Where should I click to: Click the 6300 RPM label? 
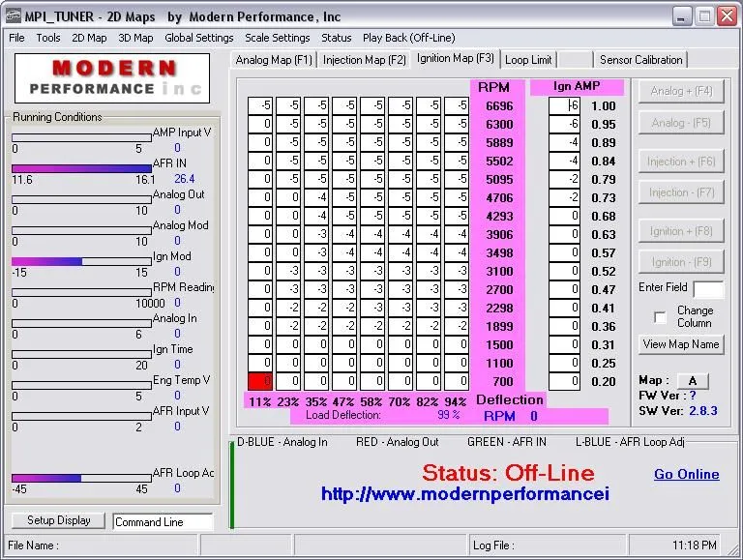click(x=499, y=124)
